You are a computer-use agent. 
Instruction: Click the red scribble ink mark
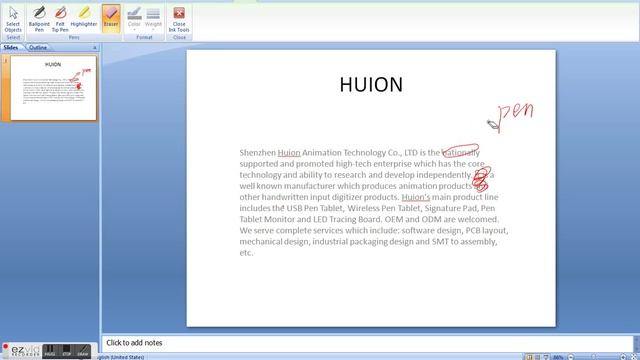point(482,179)
